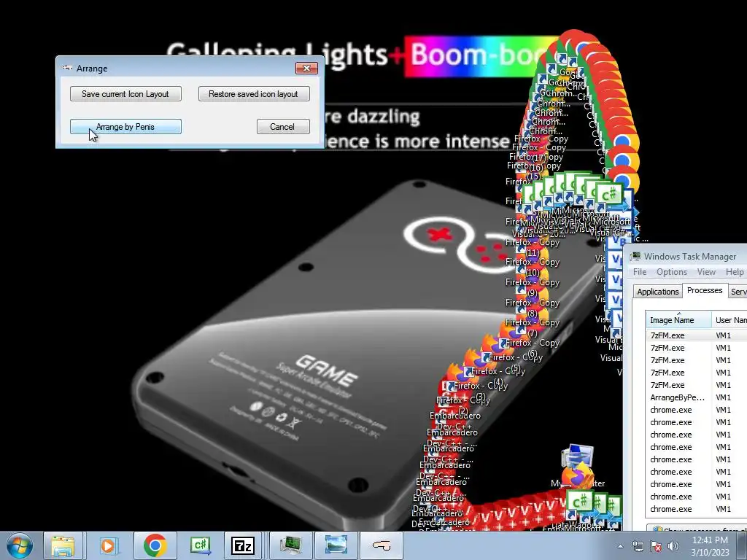Click the Windows Task Manager title icon
747x560 pixels.
point(635,257)
